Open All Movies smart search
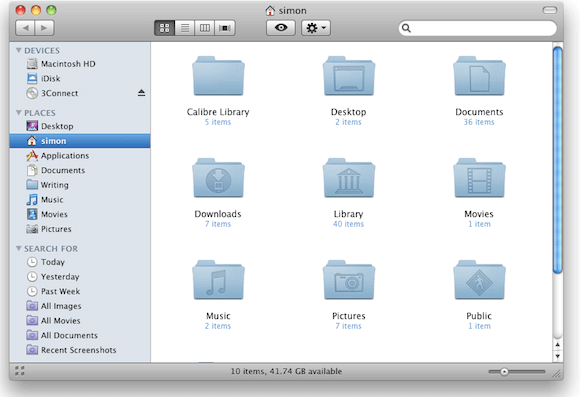 [x=80, y=321]
